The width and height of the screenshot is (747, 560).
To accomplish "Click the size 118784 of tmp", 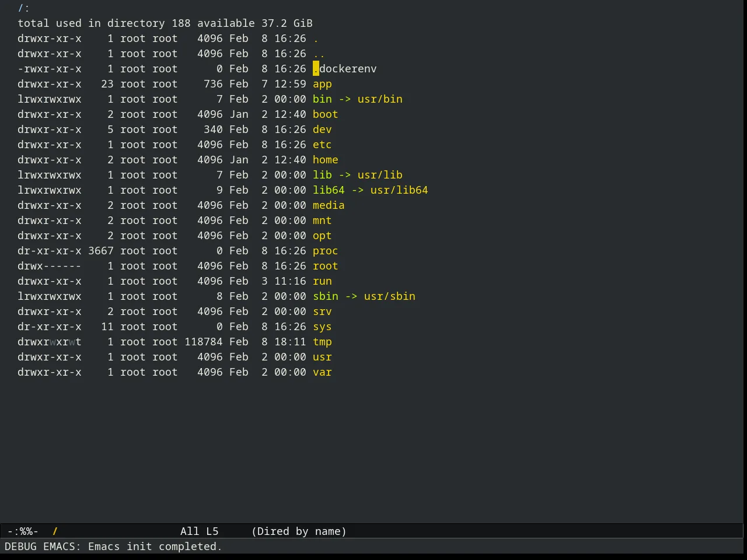I will [204, 342].
